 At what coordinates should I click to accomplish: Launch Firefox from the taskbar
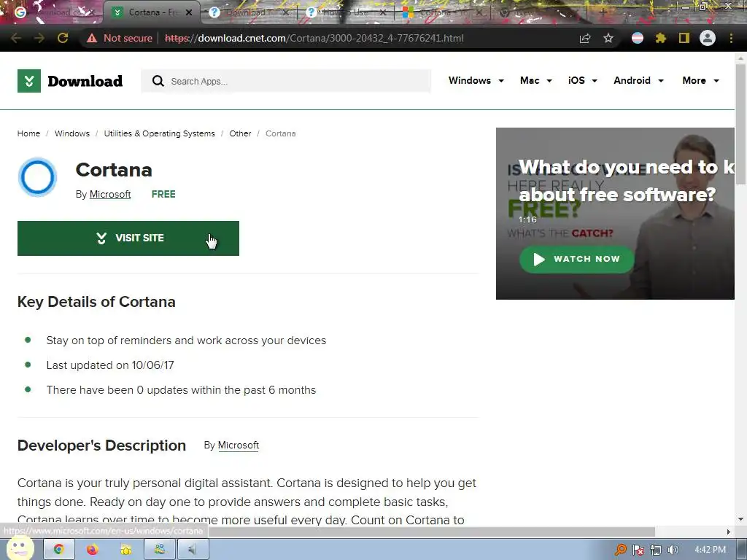pos(93,550)
